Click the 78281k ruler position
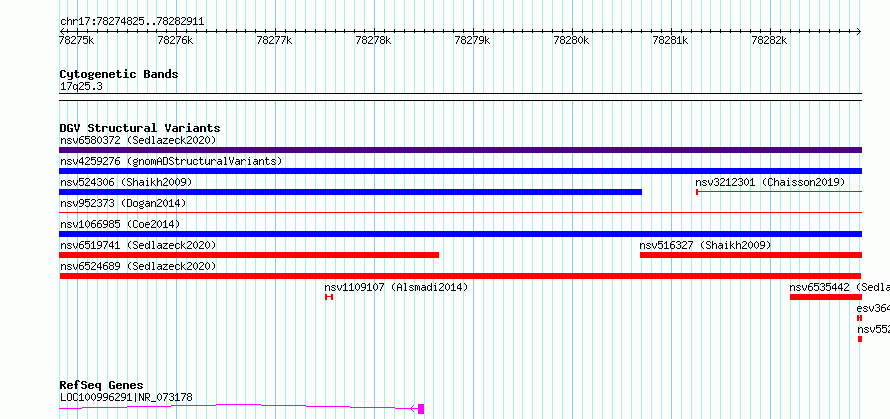 coord(671,40)
